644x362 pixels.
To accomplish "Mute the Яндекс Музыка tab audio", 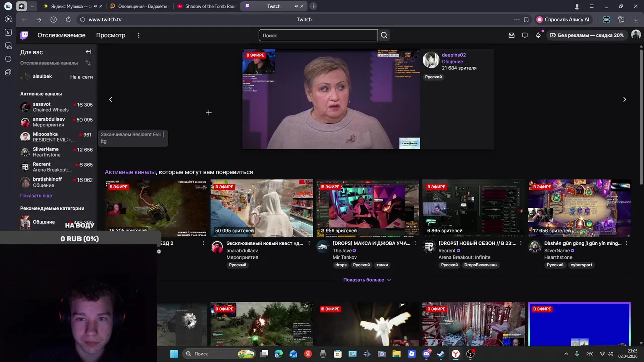I will pos(94,6).
